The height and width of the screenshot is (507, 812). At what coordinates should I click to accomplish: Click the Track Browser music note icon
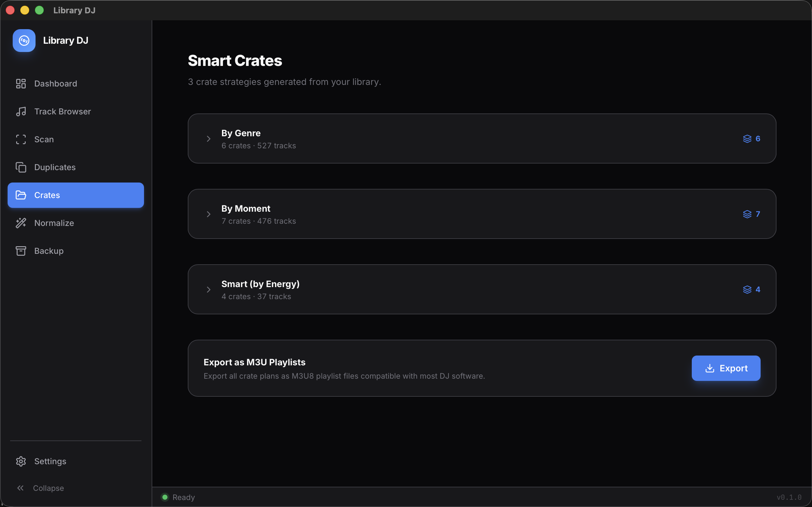[x=21, y=111]
